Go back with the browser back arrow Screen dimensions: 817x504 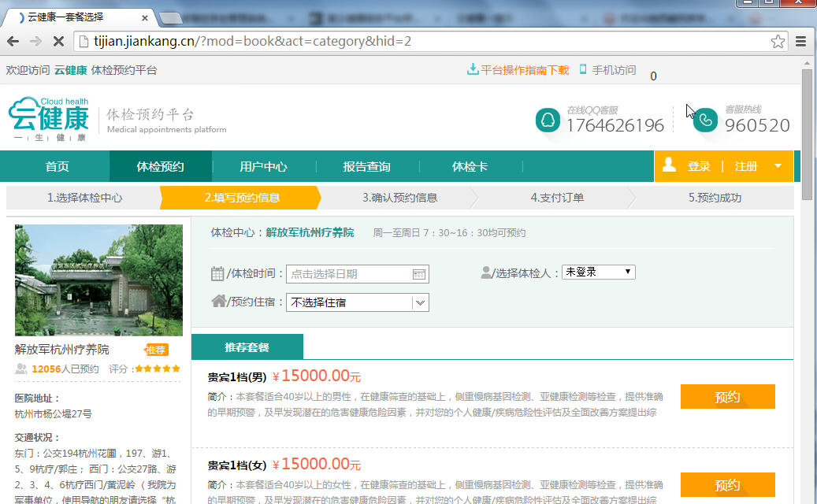[13, 41]
